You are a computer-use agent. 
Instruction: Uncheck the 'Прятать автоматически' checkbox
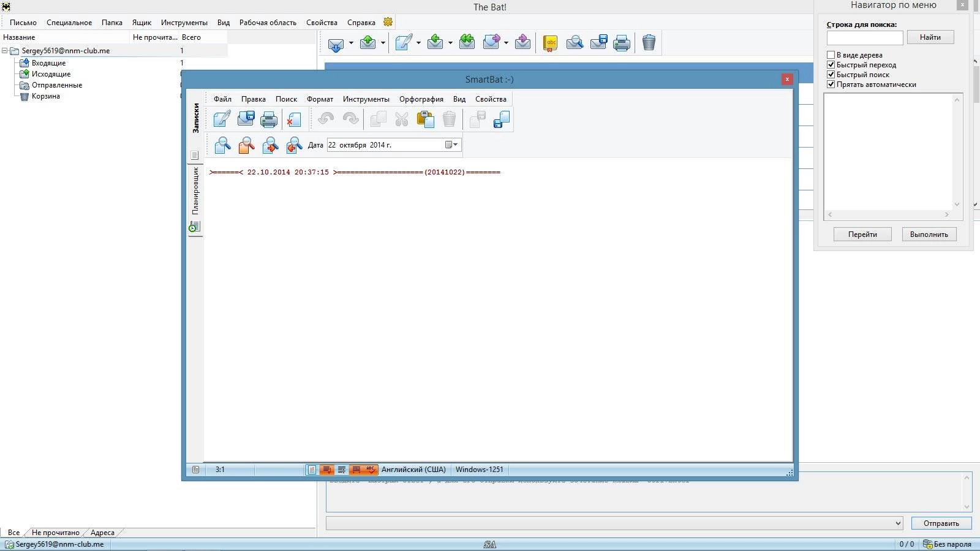tap(831, 84)
